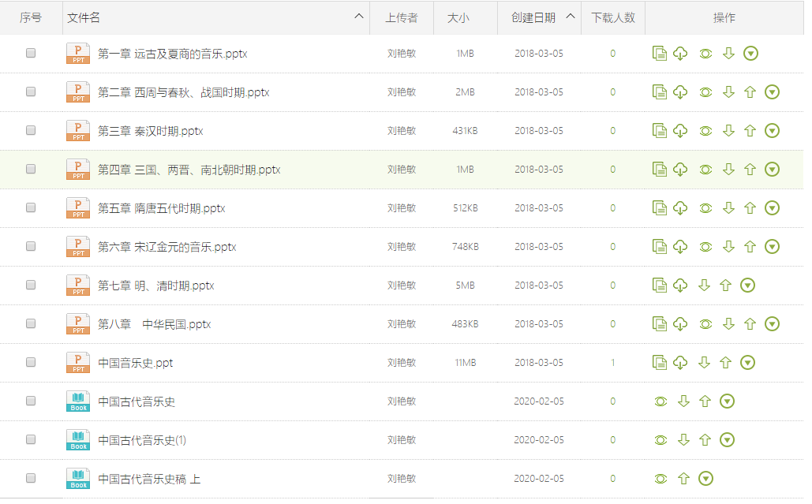Tick the checkbox for 第一章 远古及夏商的音乐.pptx
Image resolution: width=812 pixels, height=504 pixels.
31,53
